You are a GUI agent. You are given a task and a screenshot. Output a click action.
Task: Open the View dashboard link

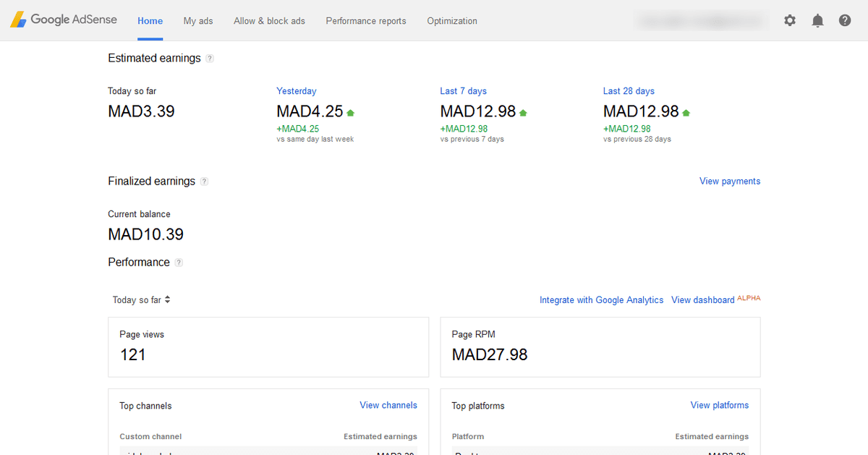[x=702, y=300]
